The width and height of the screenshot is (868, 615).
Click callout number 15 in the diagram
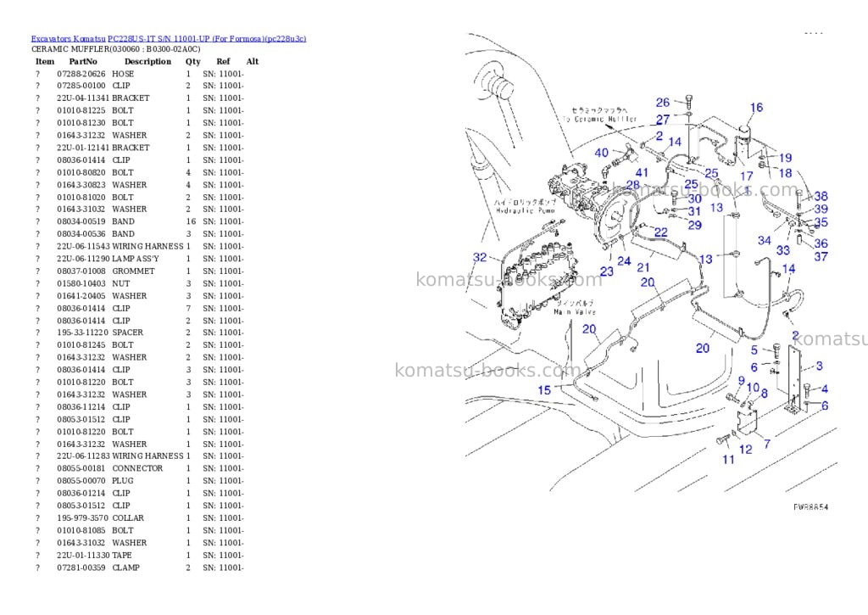click(544, 390)
